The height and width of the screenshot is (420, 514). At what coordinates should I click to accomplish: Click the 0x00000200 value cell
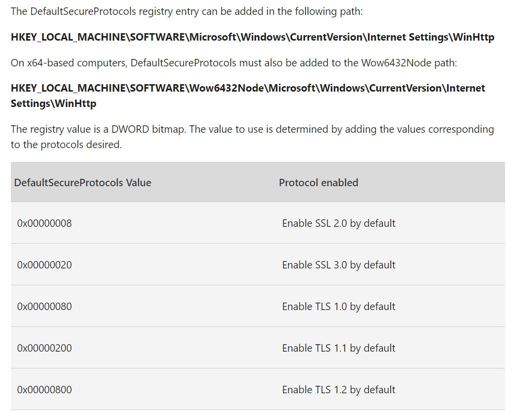(x=45, y=348)
